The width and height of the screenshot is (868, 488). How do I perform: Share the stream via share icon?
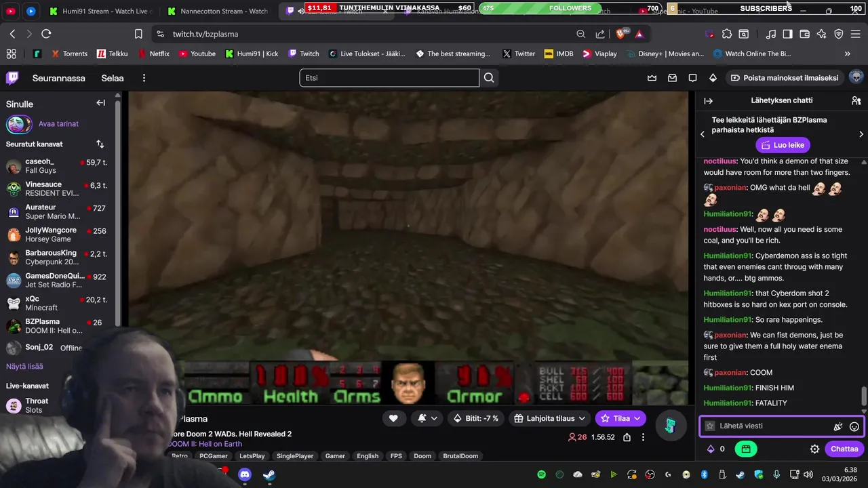[x=627, y=437]
